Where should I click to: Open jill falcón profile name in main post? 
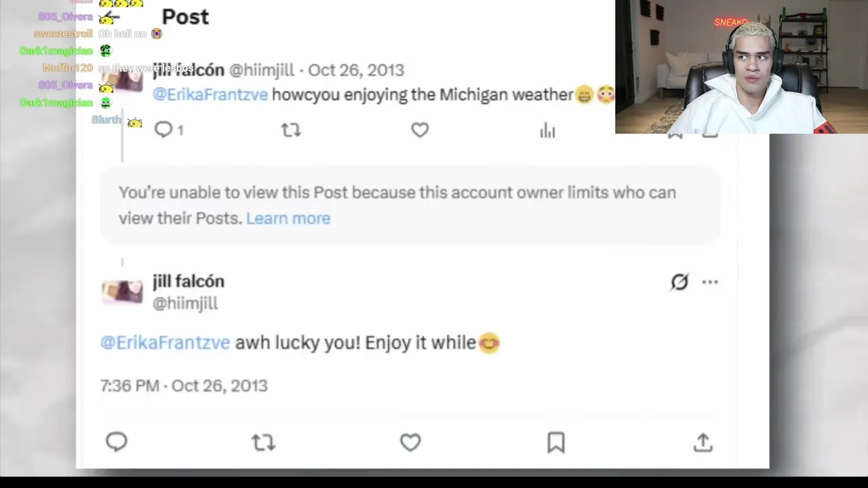189,281
